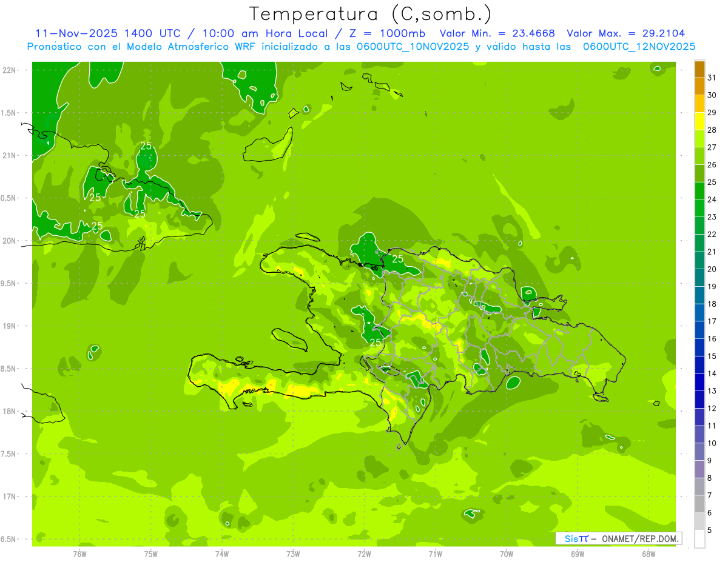Click the title 'Temperatura (C,somb.)'
The image size is (728, 562).
(369, 15)
